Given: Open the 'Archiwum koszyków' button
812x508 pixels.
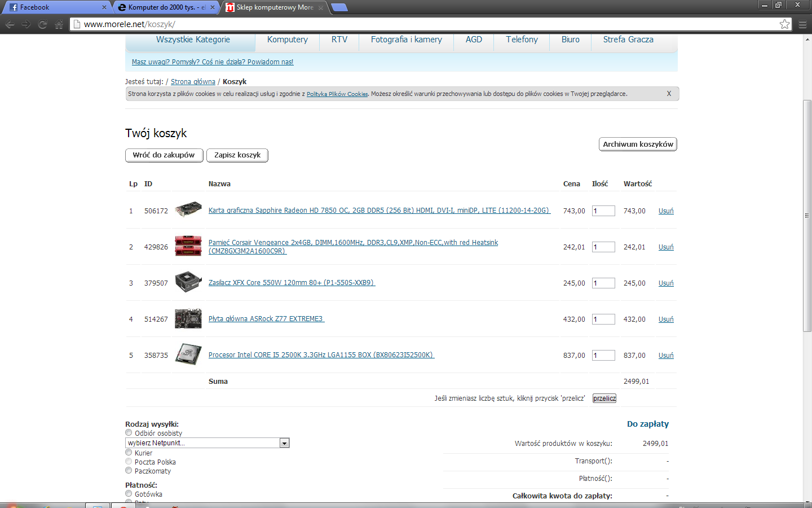Looking at the screenshot, I should tap(638, 144).
